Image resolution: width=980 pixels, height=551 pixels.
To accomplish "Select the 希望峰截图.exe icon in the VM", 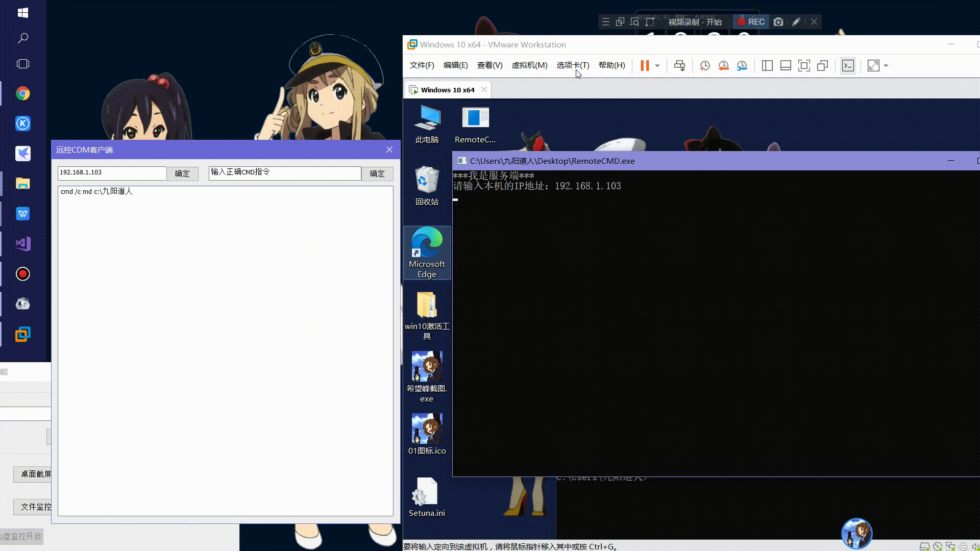I will coord(427,378).
